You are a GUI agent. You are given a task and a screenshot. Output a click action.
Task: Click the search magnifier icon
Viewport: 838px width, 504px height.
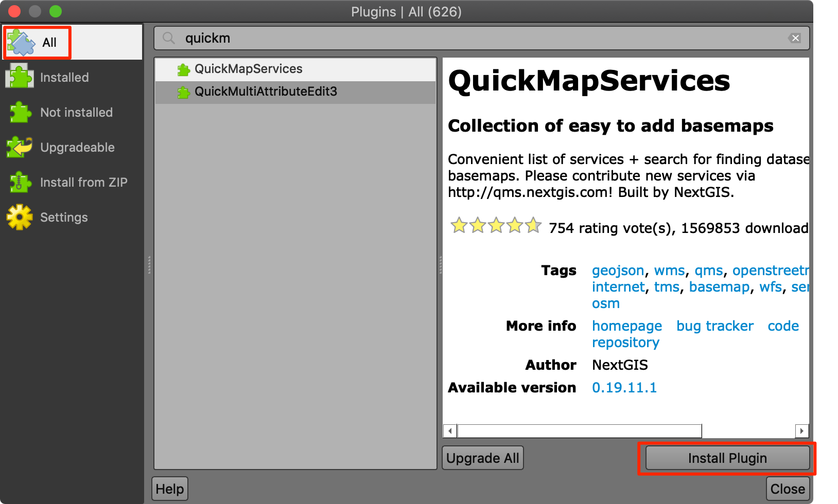(x=169, y=38)
